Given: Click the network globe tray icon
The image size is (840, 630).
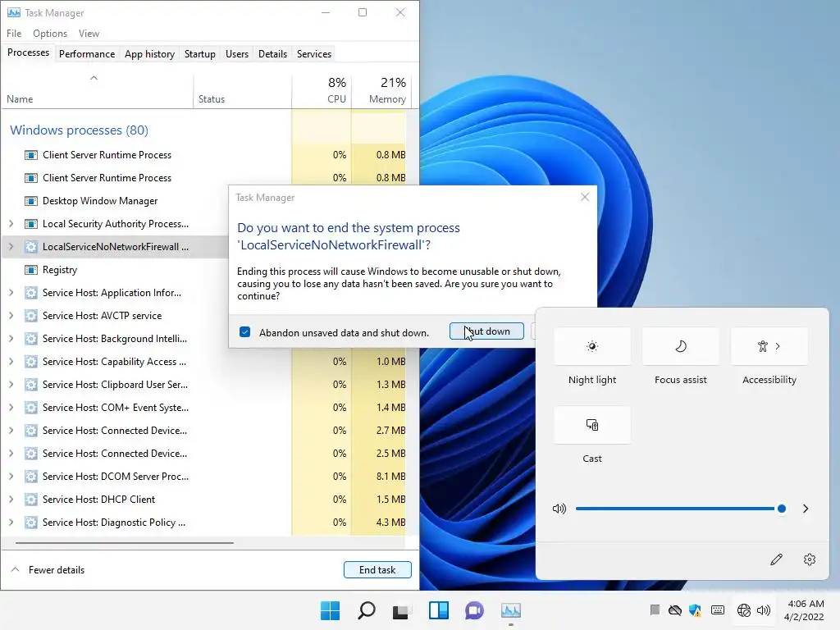Looking at the screenshot, I should [x=743, y=610].
